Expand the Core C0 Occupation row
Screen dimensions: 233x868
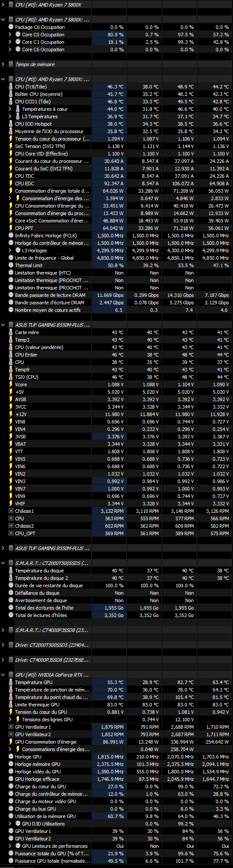11,35
